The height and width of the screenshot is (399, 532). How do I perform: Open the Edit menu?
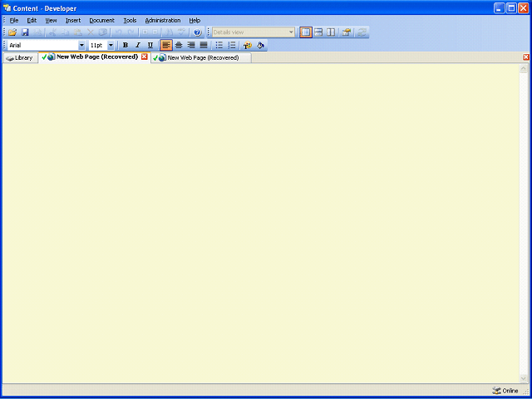32,20
